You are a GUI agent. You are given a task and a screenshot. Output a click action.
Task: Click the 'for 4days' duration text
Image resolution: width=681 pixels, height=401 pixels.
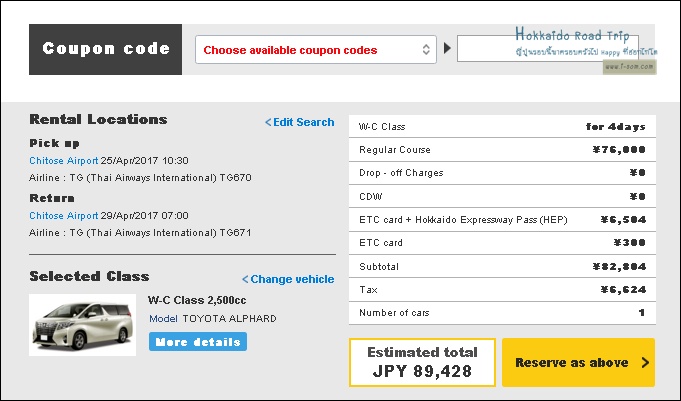[615, 127]
